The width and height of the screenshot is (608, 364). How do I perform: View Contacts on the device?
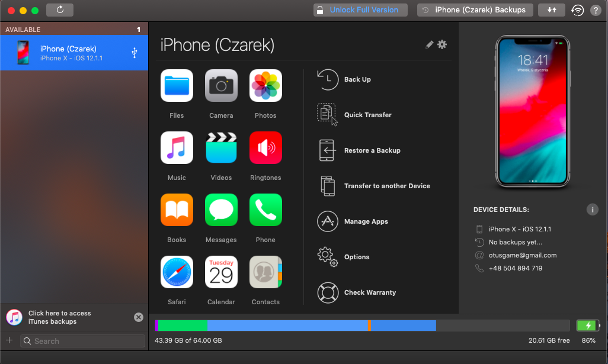tap(265, 272)
